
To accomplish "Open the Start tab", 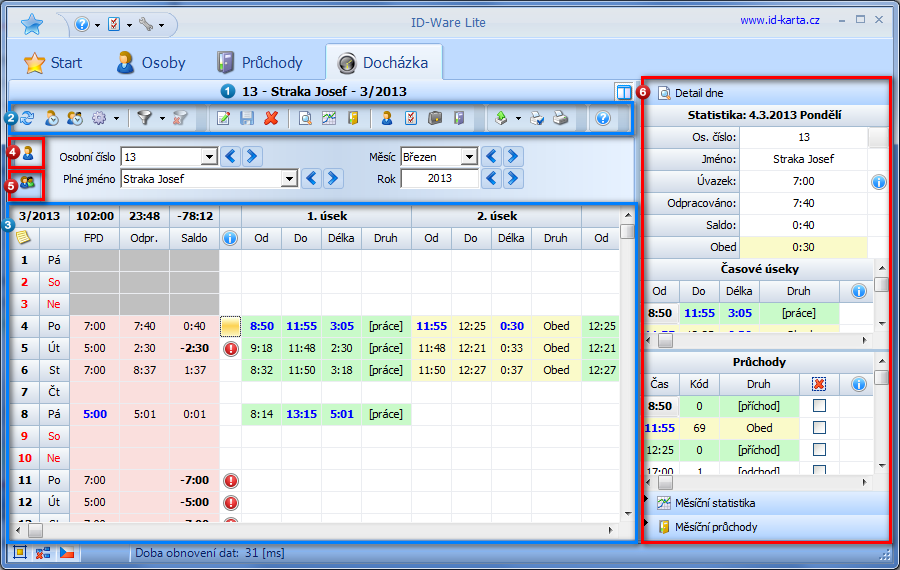I will click(x=53, y=63).
